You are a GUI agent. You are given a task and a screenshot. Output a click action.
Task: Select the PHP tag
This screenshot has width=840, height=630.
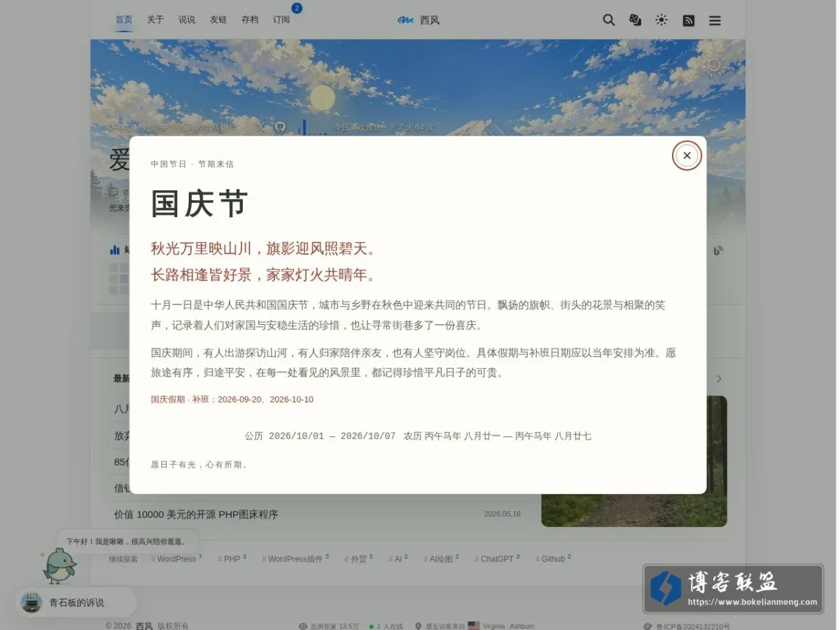click(232, 559)
